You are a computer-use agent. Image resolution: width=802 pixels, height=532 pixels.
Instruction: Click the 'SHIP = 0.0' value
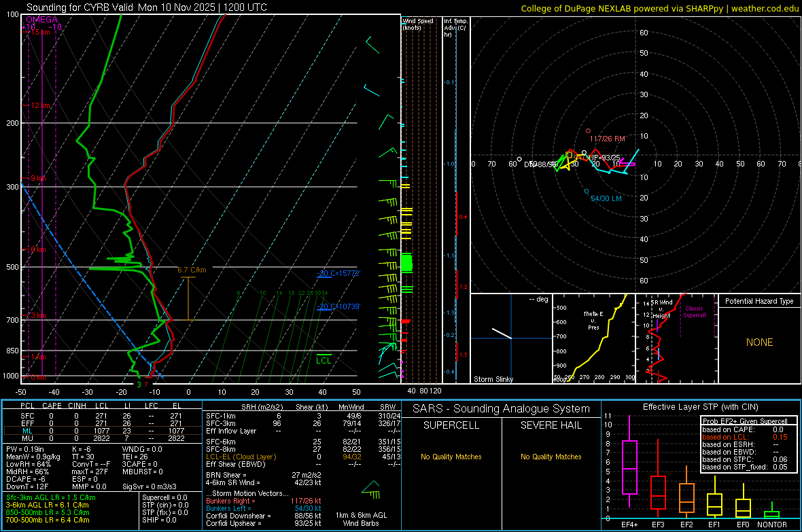[159, 520]
